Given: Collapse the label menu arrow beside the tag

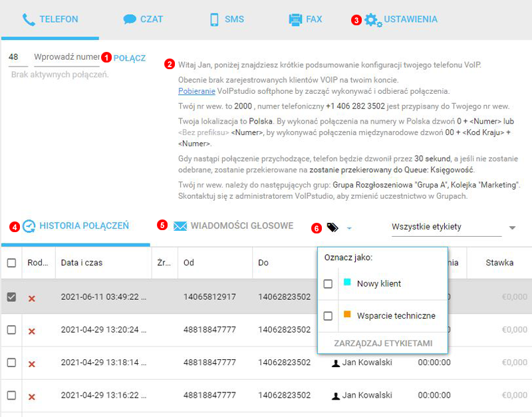Looking at the screenshot, I should 349,228.
